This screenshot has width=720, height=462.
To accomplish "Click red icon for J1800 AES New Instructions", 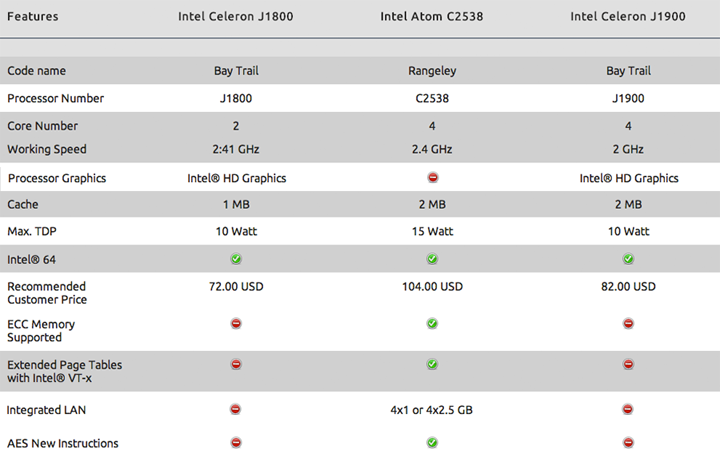I will click(x=236, y=443).
